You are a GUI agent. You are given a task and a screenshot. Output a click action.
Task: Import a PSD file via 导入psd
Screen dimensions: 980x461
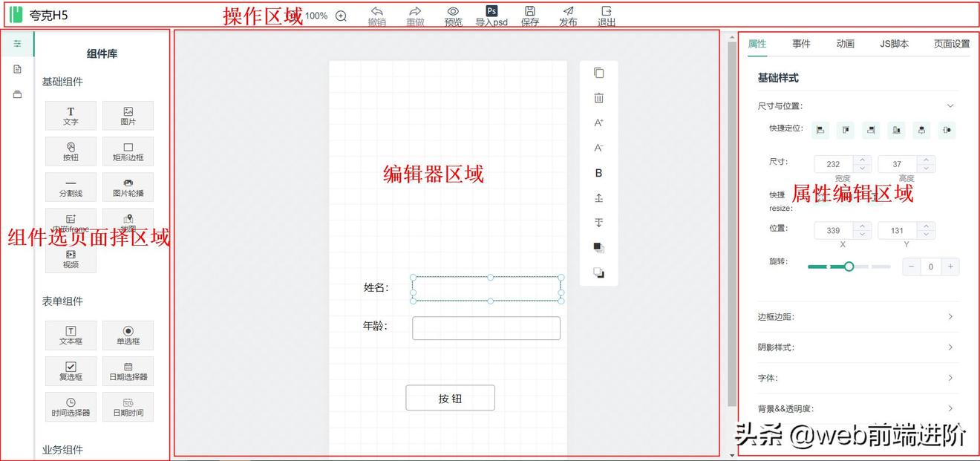(491, 16)
